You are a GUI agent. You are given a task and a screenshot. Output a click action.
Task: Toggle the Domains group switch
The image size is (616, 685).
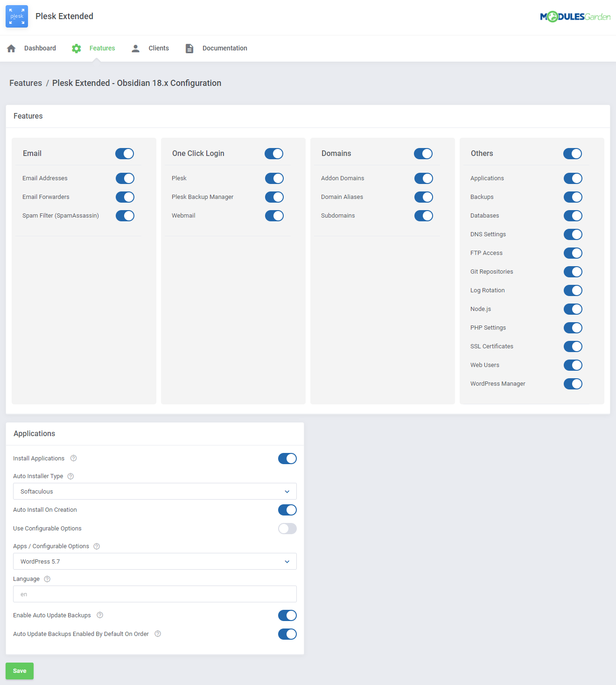pyautogui.click(x=423, y=154)
